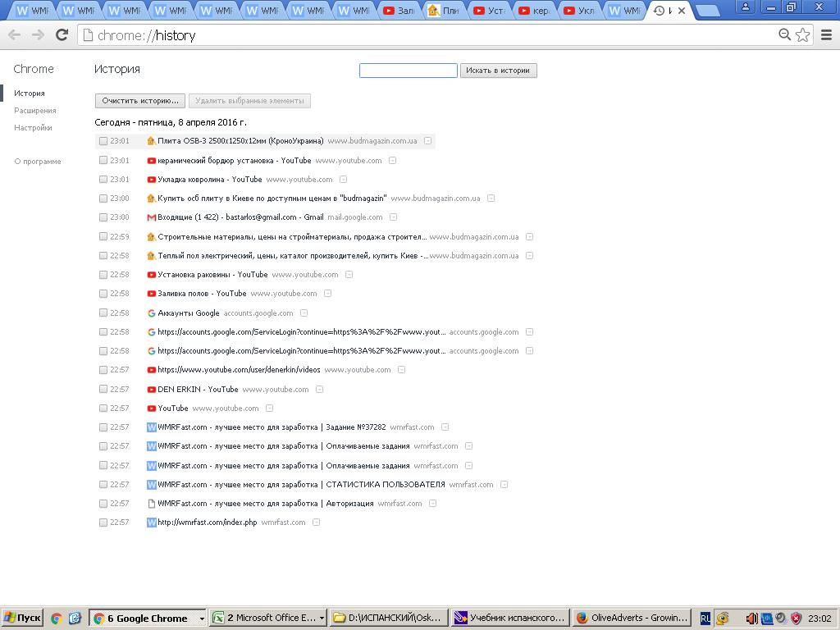This screenshot has width=840, height=630.
Task: Tick checkbox for Укладка ковролина entry
Action: 103,180
